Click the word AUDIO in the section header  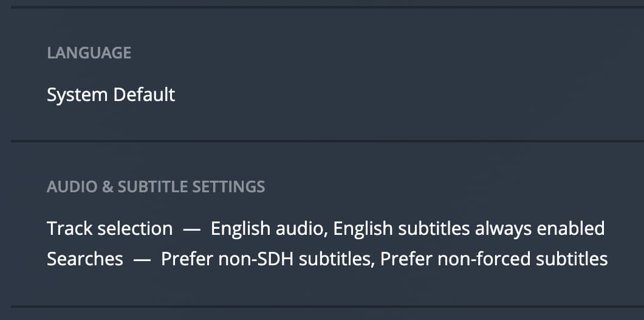(x=72, y=186)
